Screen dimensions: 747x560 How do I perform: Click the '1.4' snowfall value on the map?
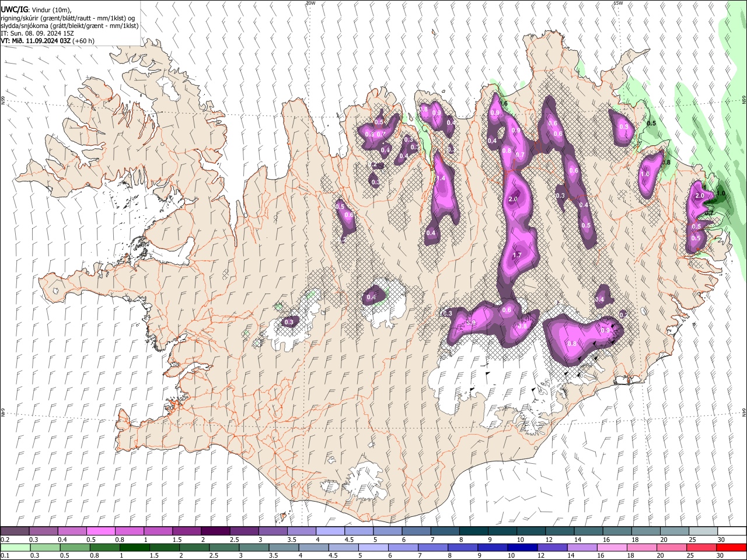click(441, 178)
